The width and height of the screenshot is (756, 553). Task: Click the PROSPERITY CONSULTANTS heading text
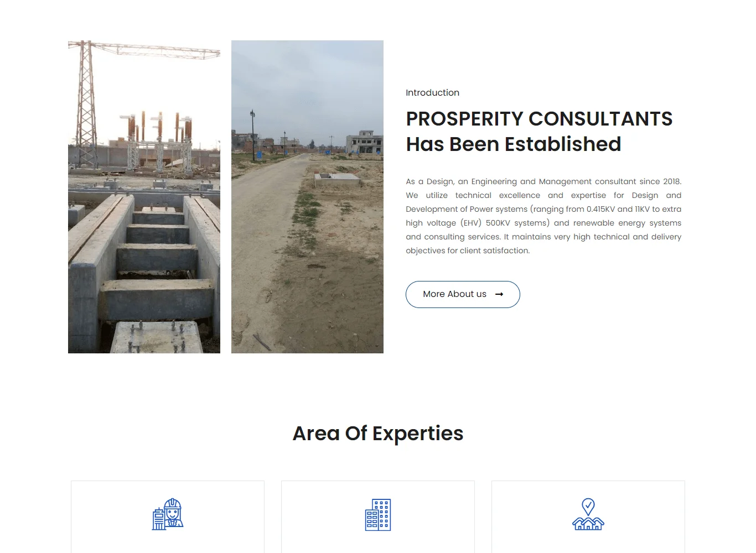(x=539, y=119)
